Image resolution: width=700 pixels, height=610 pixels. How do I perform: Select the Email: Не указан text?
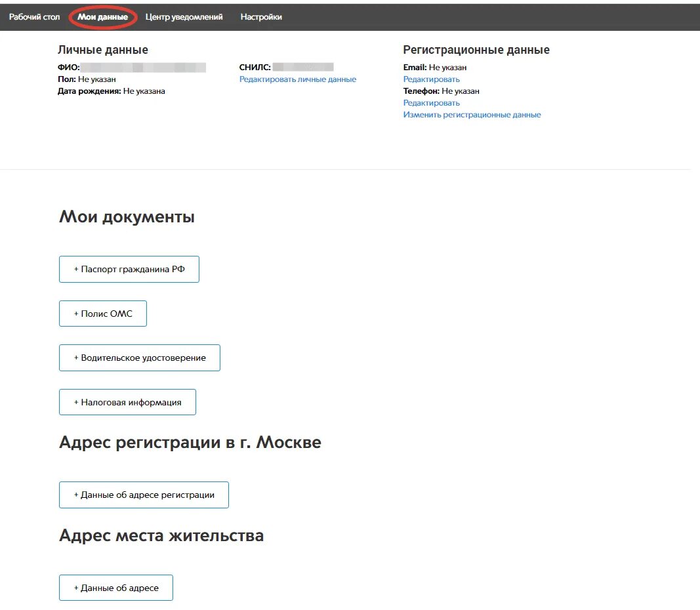[435, 68]
